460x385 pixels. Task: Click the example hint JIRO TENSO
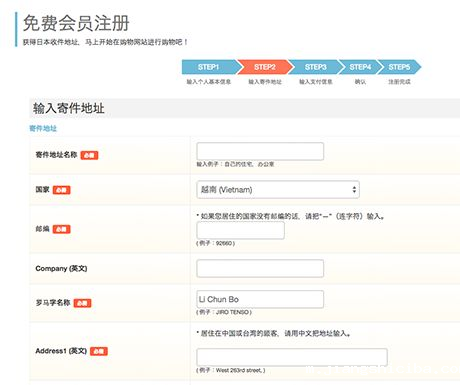[x=224, y=312]
